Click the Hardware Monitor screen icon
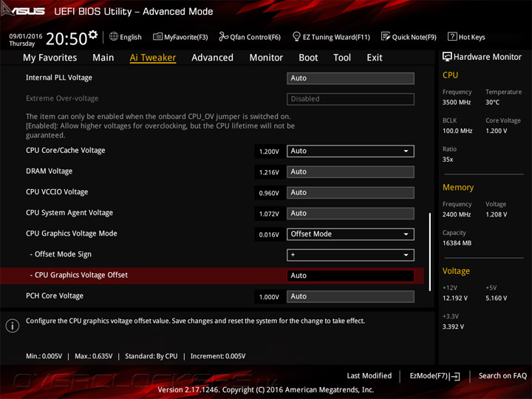 (x=447, y=57)
